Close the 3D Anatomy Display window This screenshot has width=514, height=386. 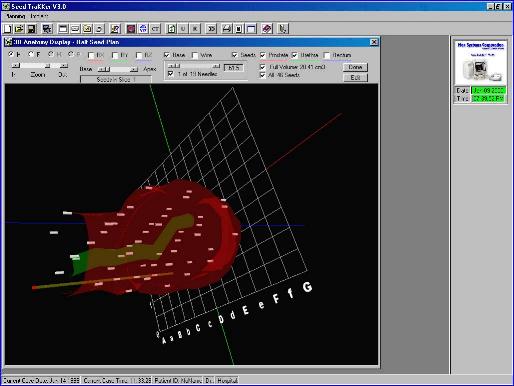pyautogui.click(x=374, y=42)
